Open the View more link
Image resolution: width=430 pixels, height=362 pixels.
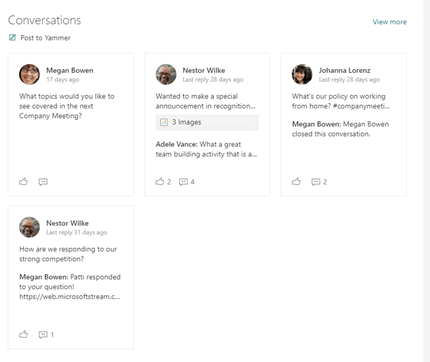pyautogui.click(x=389, y=22)
